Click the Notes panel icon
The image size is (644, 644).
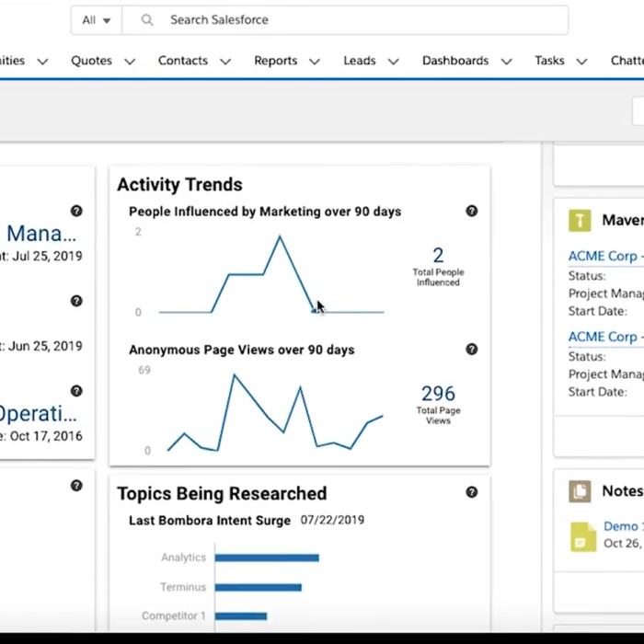coord(580,491)
